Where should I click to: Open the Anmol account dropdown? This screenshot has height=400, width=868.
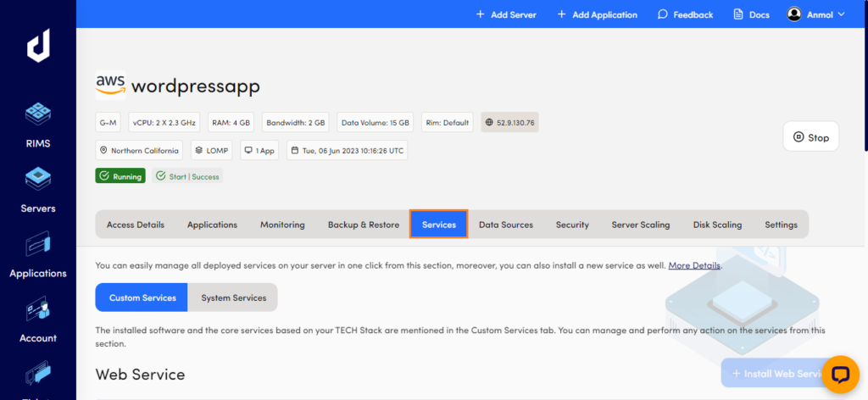coord(816,14)
